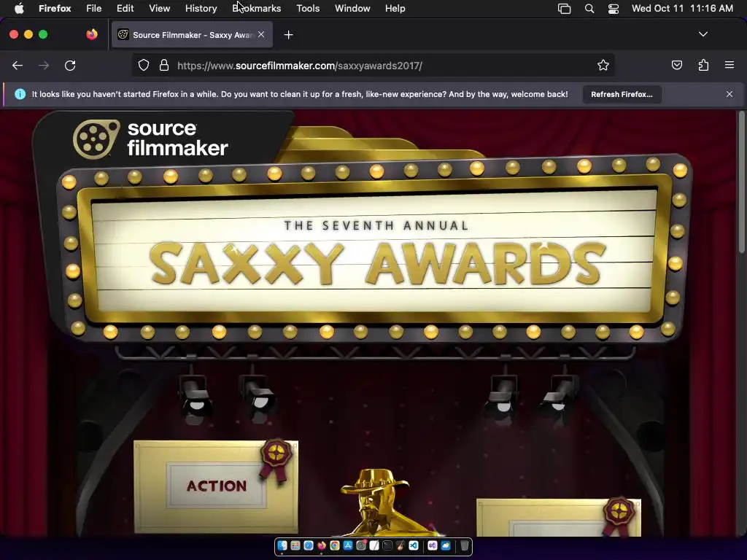
Task: Open Spotlight search in menu bar
Action: point(589,9)
